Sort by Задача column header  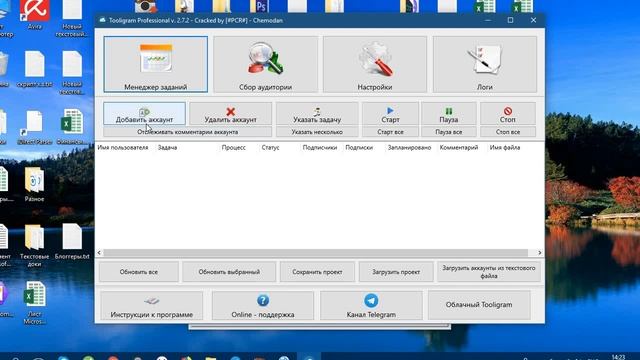(x=167, y=147)
